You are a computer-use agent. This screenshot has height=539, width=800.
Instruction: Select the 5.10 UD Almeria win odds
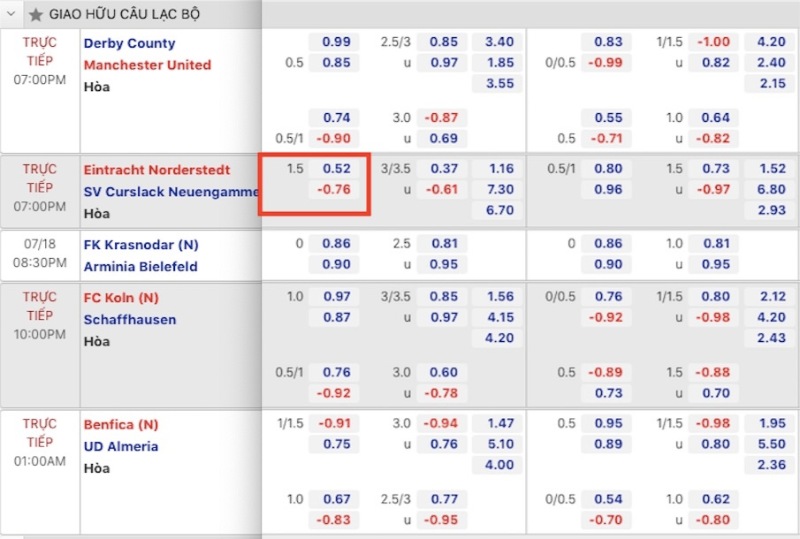(499, 445)
